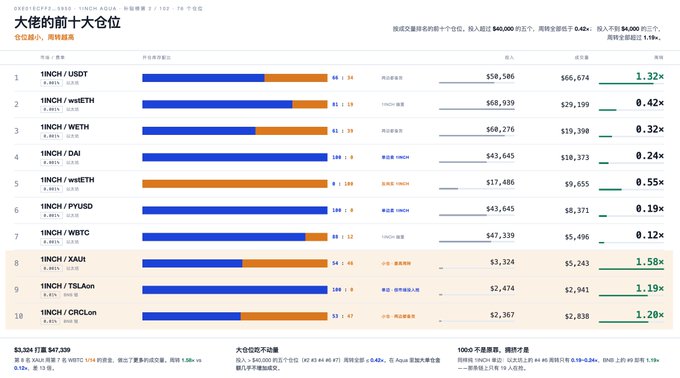Click the 0.01% fee badge under 1INCH / TSLAon
Image resolution: width=680 pixels, height=378 pixels.
click(50, 295)
